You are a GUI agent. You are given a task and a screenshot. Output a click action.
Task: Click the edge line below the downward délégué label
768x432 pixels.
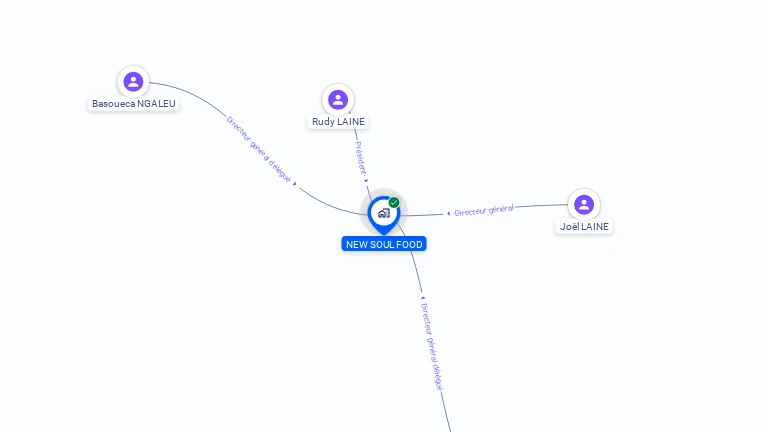coord(446,411)
